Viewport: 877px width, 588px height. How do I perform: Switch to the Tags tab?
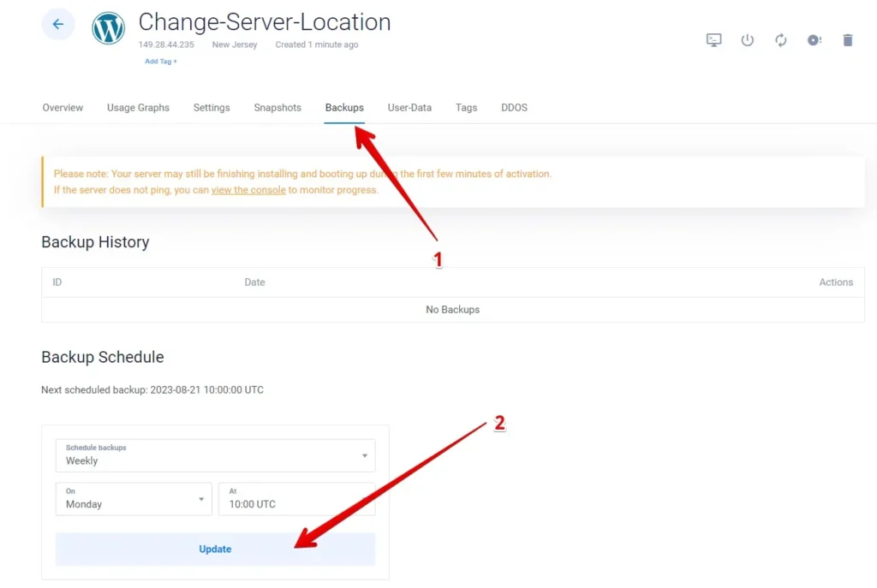click(x=466, y=107)
